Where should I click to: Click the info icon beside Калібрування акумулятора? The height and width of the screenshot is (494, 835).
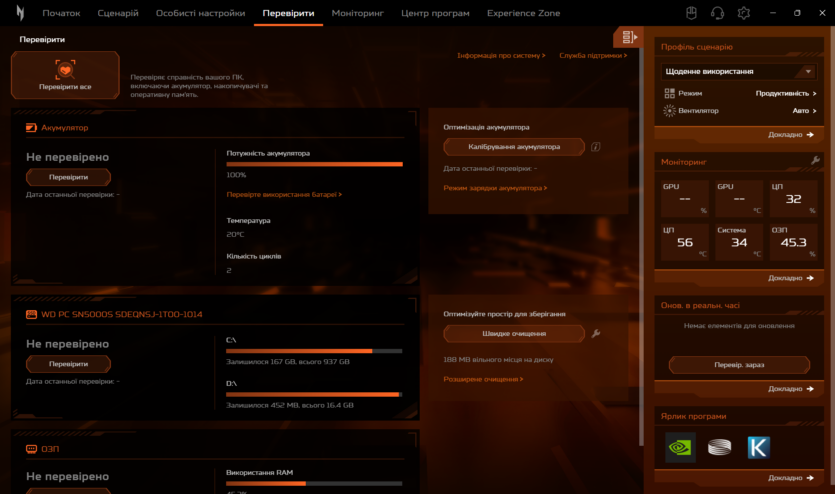[595, 146]
